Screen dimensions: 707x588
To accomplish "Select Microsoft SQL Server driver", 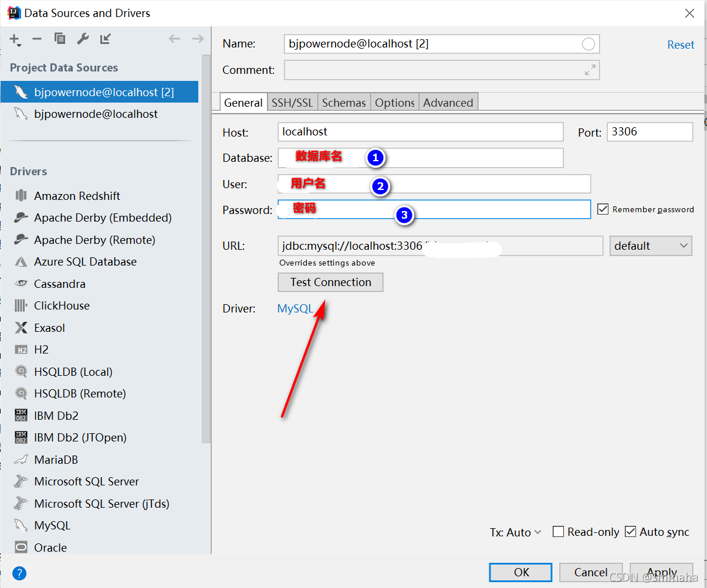I will coord(86,481).
